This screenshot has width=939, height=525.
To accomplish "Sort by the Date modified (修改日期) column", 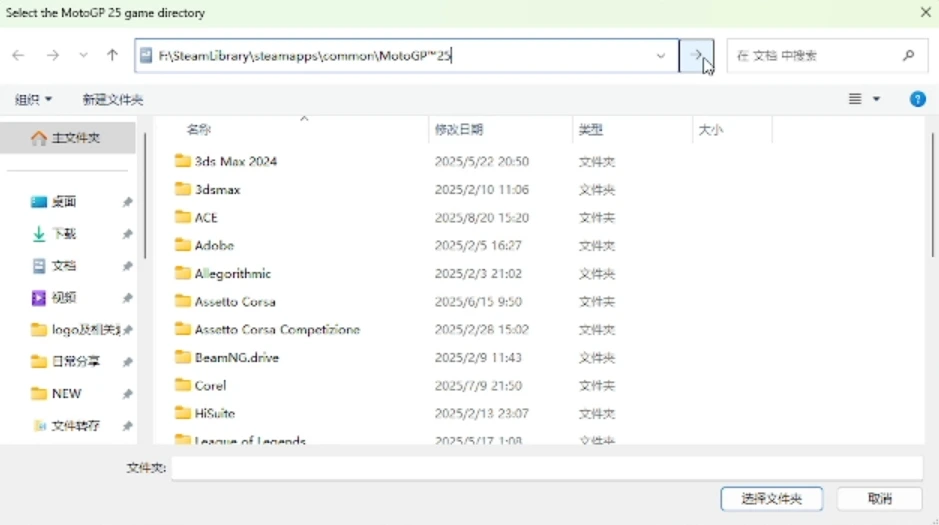I will 459,130.
